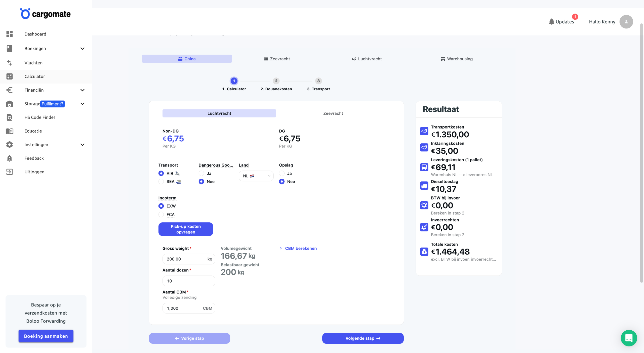Set Opslag to Ja
Screen dimensions: 644x353
click(x=282, y=173)
